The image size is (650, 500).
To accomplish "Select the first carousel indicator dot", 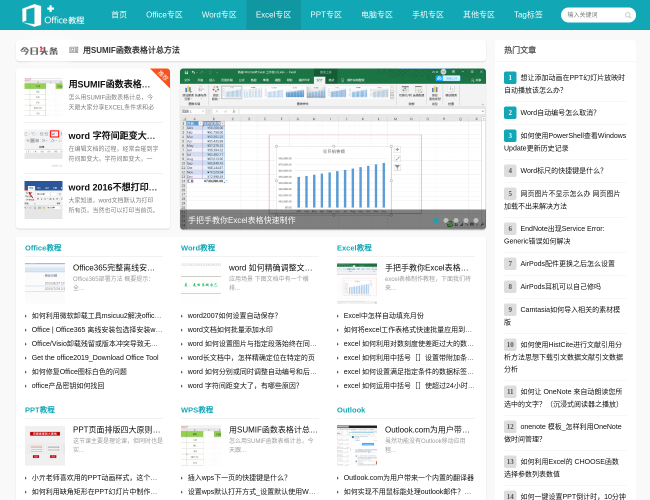I will 436,221.
